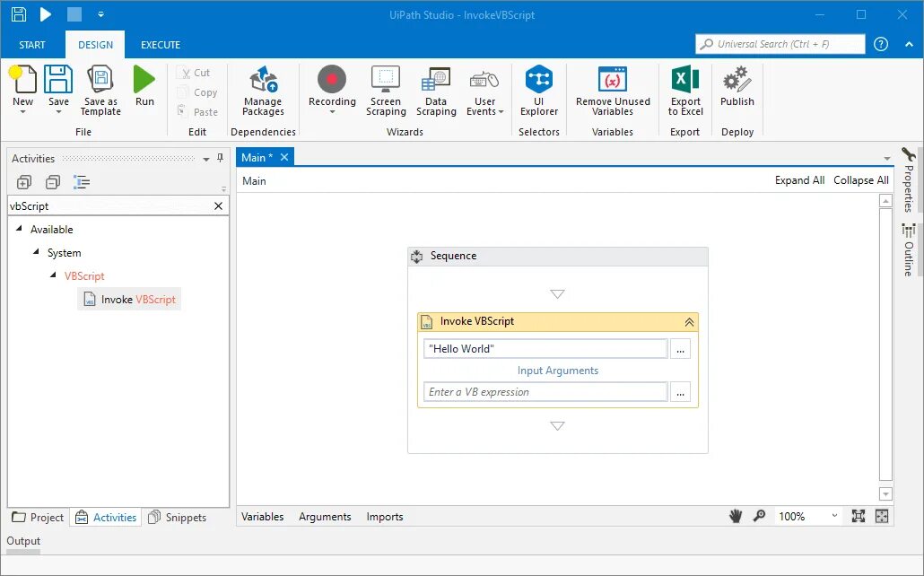Click Main breadcrumb link

(x=254, y=181)
